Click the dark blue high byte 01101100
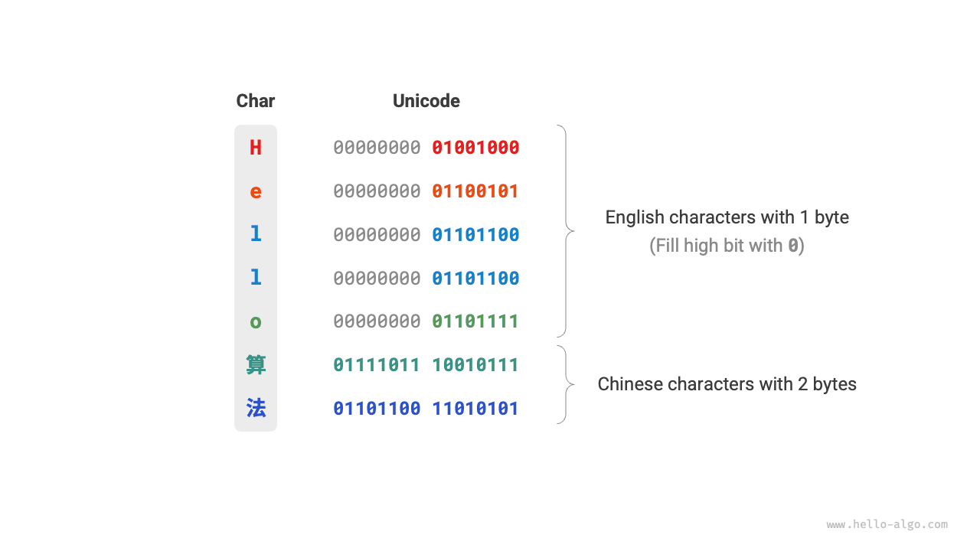Screen dimensions: 980x551 pos(377,409)
